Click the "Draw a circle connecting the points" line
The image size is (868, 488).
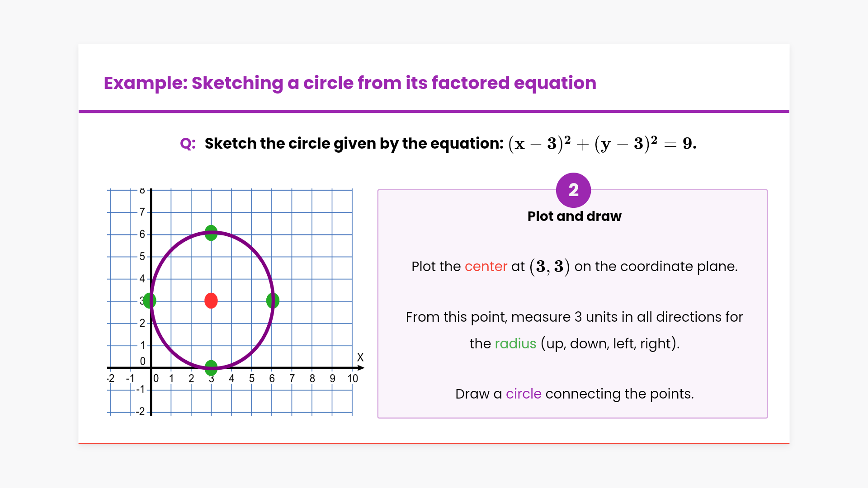click(x=574, y=394)
